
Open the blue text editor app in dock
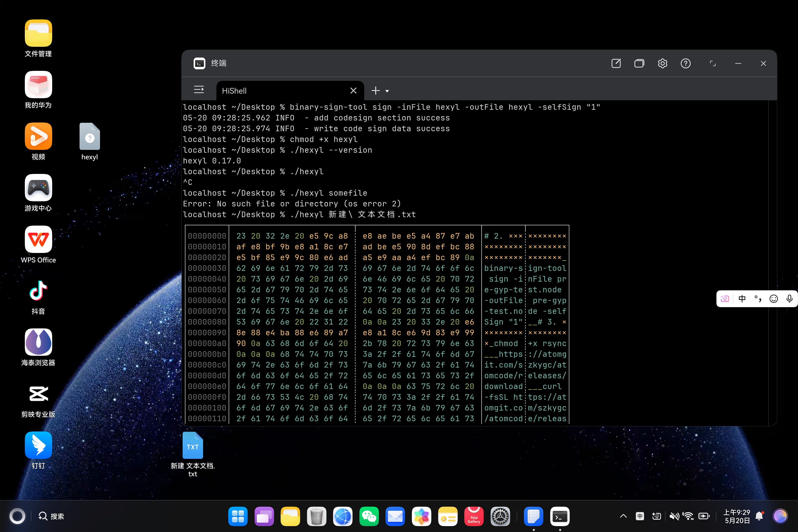pos(534,516)
